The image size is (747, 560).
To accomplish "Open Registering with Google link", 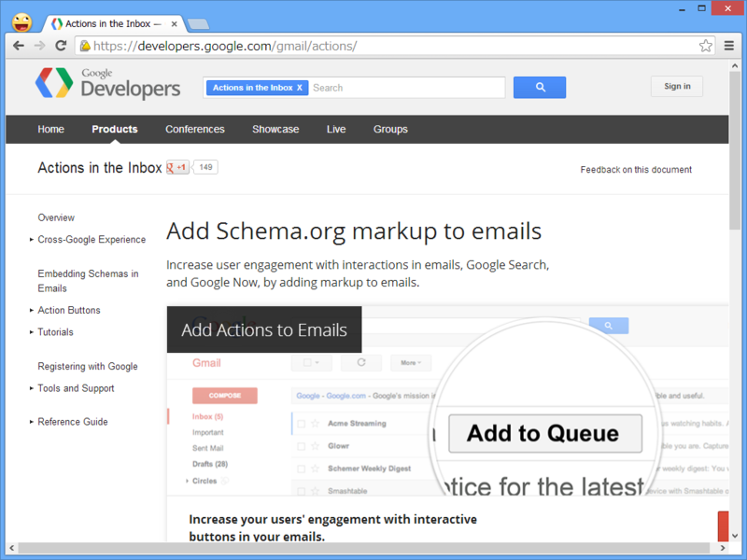I will click(88, 366).
